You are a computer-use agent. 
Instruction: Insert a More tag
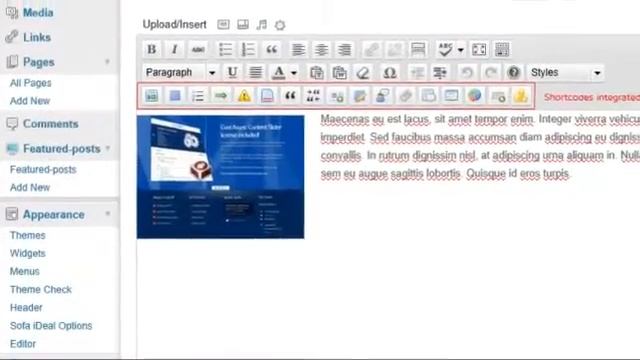pyautogui.click(x=418, y=49)
